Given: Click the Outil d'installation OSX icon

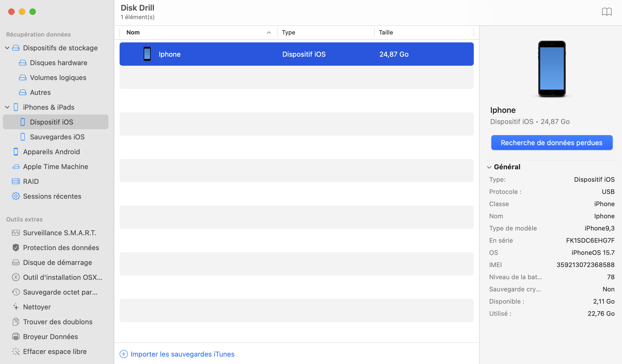Looking at the screenshot, I should coord(16,277).
